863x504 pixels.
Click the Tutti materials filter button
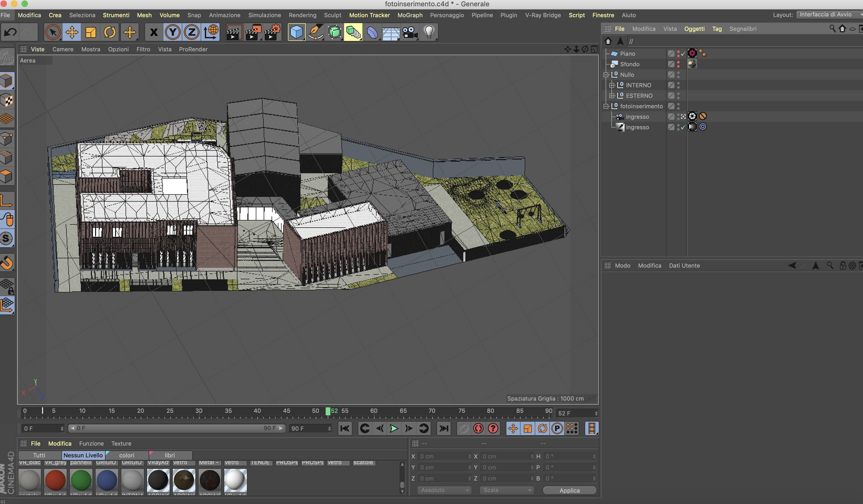click(39, 455)
